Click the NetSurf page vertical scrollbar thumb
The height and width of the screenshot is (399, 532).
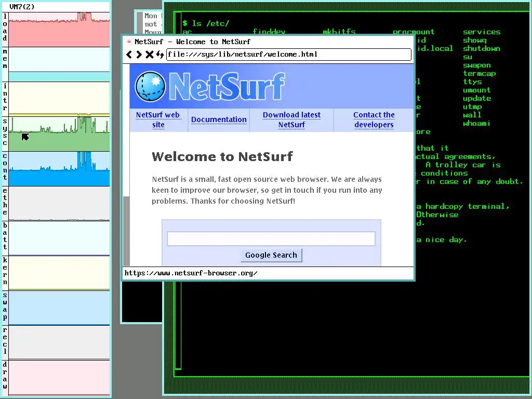[x=126, y=231]
